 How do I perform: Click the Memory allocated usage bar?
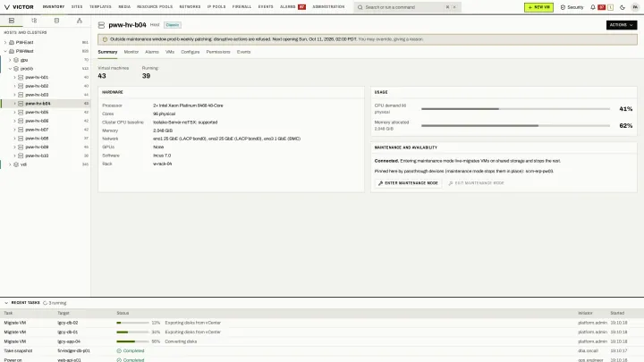[515, 126]
